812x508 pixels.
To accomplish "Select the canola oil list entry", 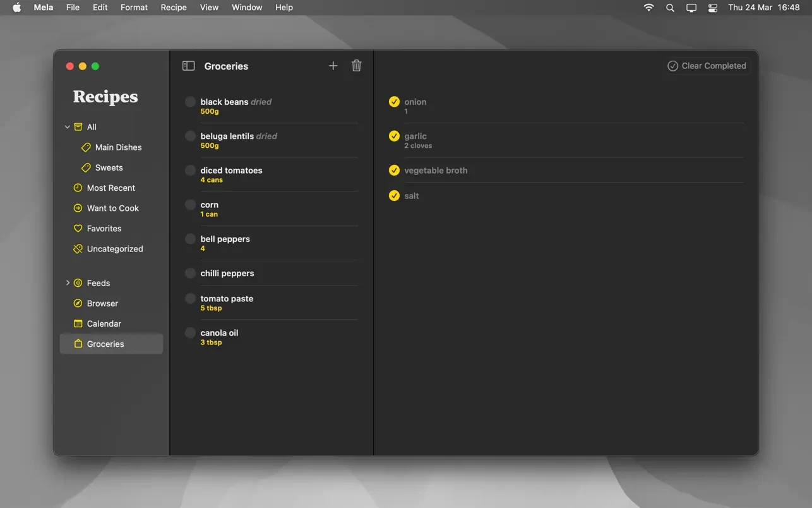I will pos(219,333).
